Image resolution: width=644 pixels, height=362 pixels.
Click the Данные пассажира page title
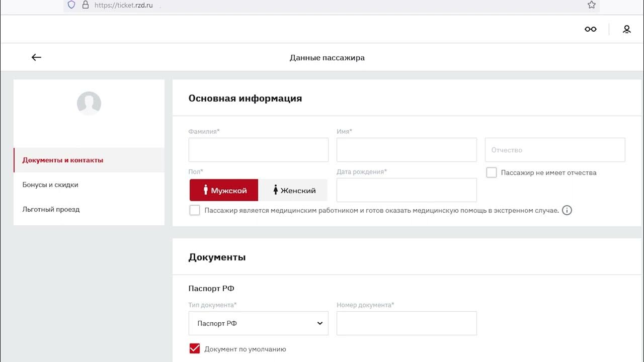click(327, 57)
